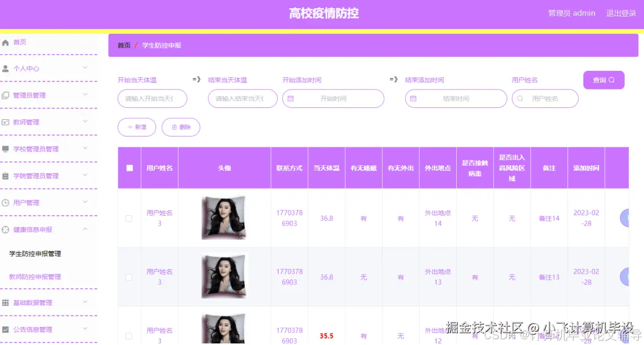644x345 pixels.
Task: Click the 当天体温 column header
Action: (x=327, y=168)
